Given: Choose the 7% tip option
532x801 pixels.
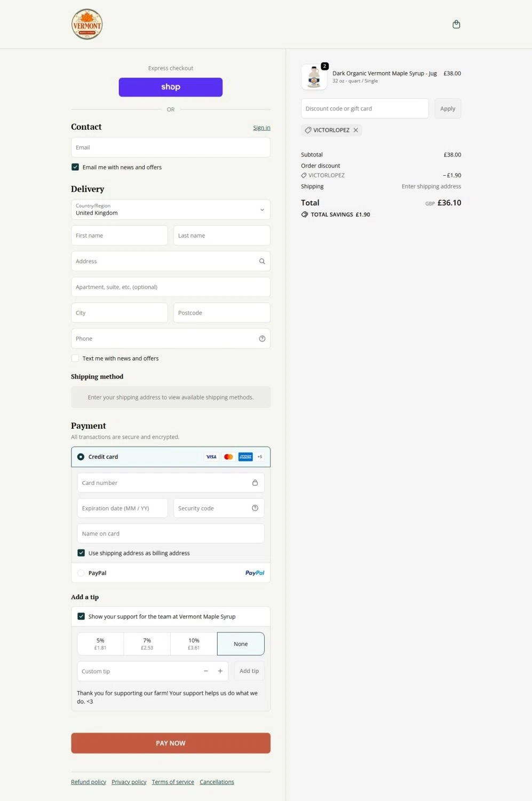Looking at the screenshot, I should click(x=147, y=644).
